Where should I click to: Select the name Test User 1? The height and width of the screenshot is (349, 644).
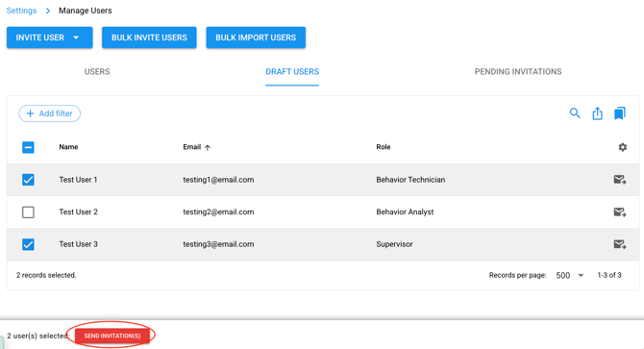pos(78,180)
